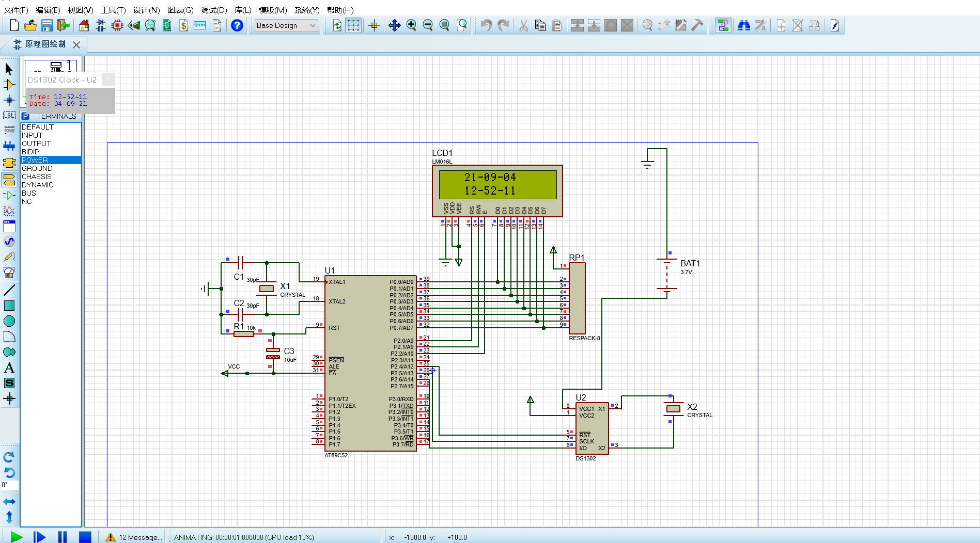This screenshot has height=543, width=980.
Task: Click the Rotate Clockwise icon
Action: click(x=9, y=457)
